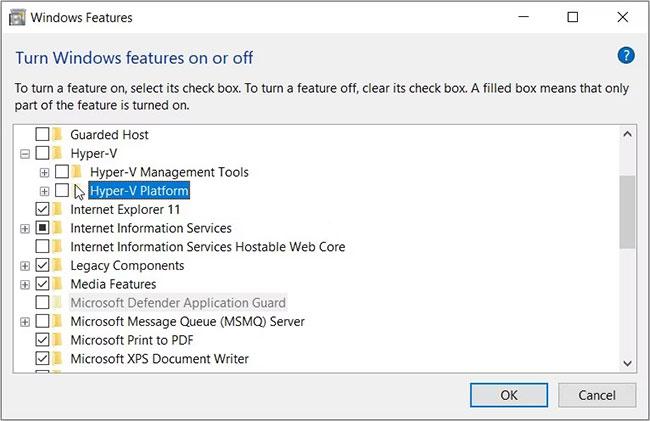Click the folder icon beside Hyper-V Management Tools

click(77, 172)
